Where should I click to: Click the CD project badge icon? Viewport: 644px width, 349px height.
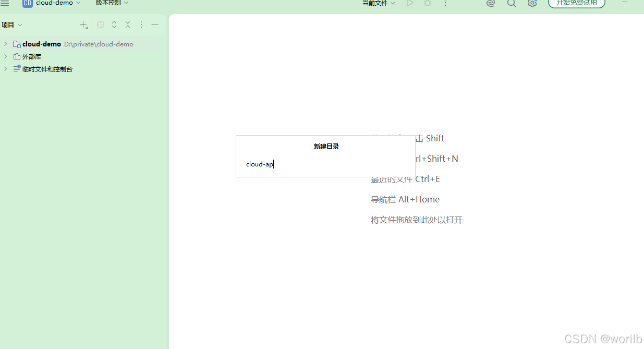click(27, 3)
